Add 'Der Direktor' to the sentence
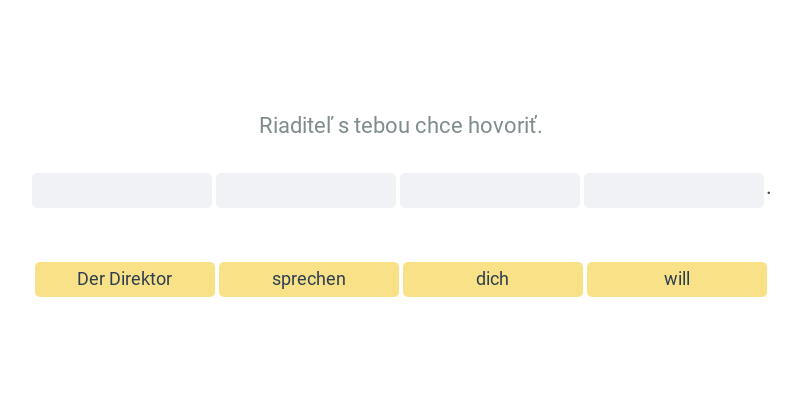Screen dimensions: 800x400 [124, 279]
